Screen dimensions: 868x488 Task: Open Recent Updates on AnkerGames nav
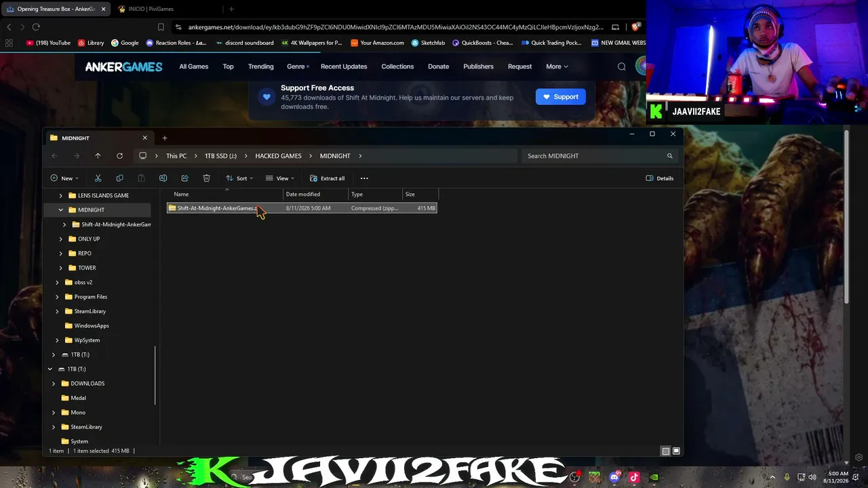click(344, 66)
